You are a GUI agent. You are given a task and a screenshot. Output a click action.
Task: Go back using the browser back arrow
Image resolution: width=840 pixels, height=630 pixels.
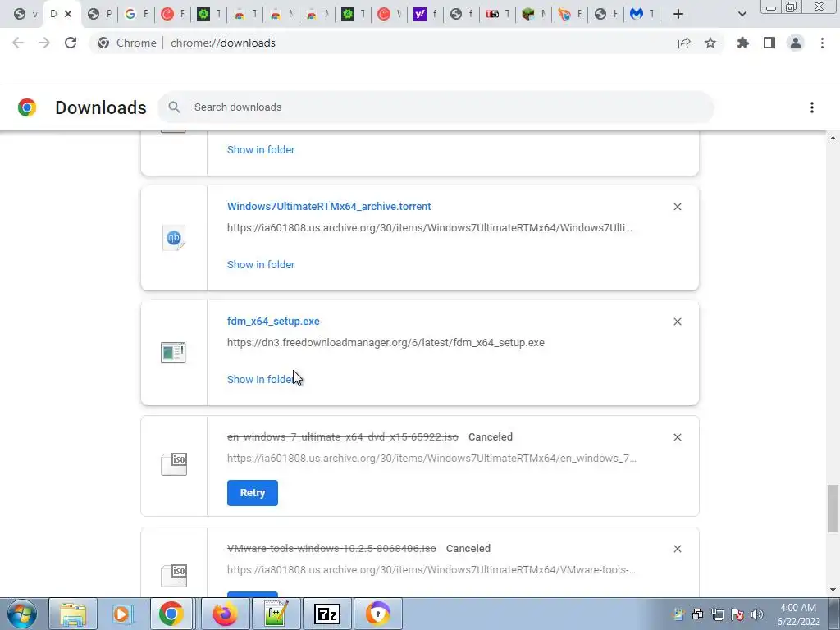[x=18, y=43]
